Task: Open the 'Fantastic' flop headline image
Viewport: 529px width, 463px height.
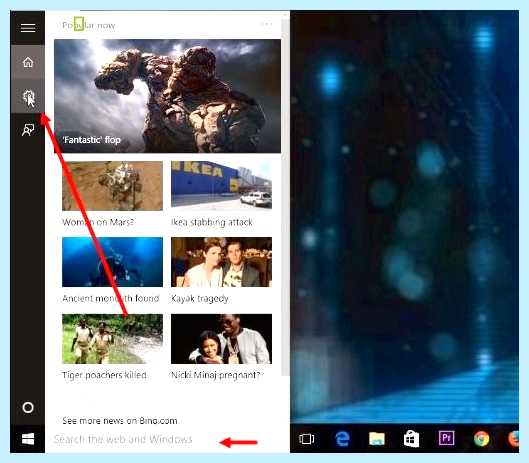Action: coord(167,96)
